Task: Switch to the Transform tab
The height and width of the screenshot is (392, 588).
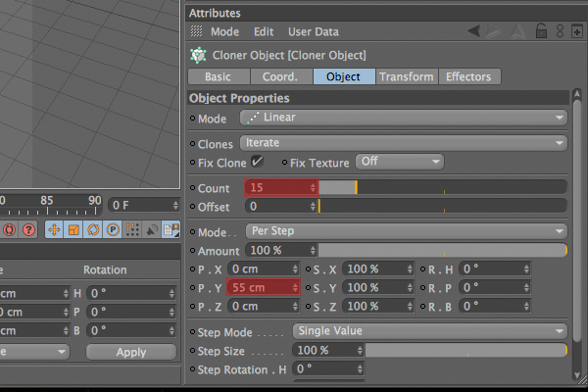Action: point(407,76)
